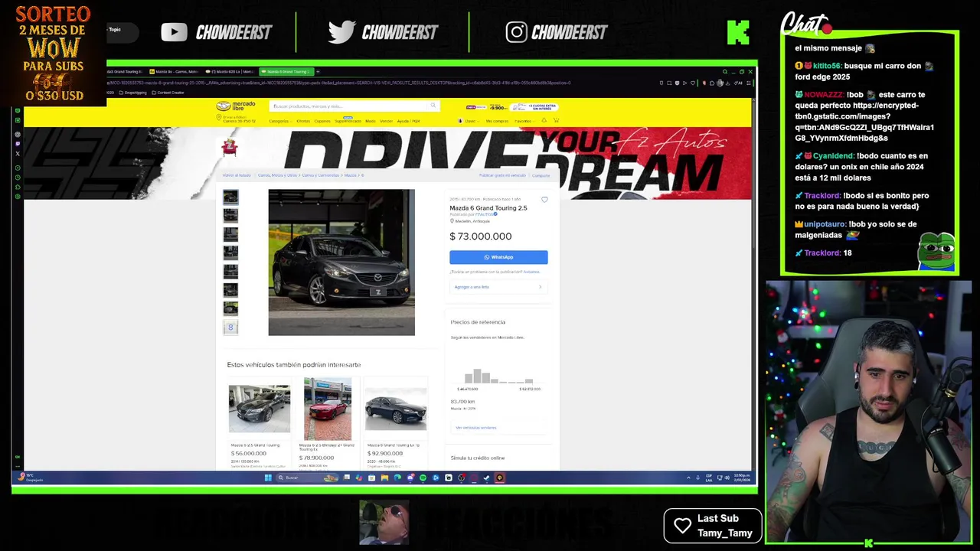
Task: Open Steam from the taskbar
Action: click(x=486, y=478)
